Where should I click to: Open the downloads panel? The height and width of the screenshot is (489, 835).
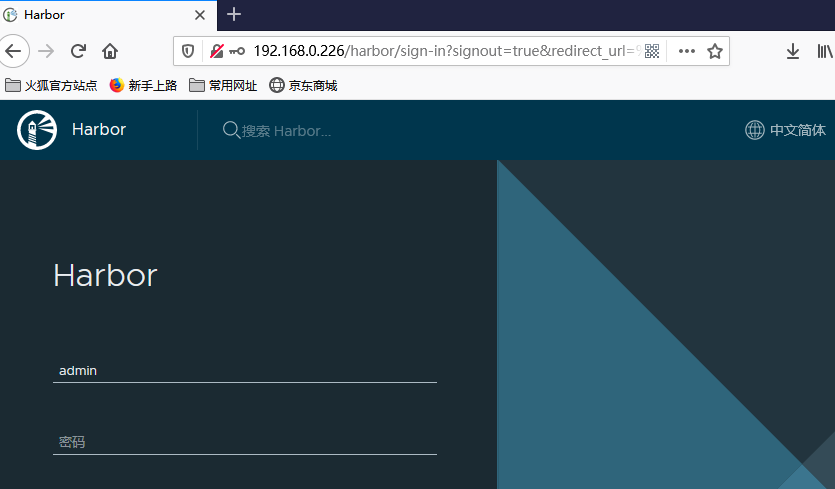pyautogui.click(x=793, y=51)
